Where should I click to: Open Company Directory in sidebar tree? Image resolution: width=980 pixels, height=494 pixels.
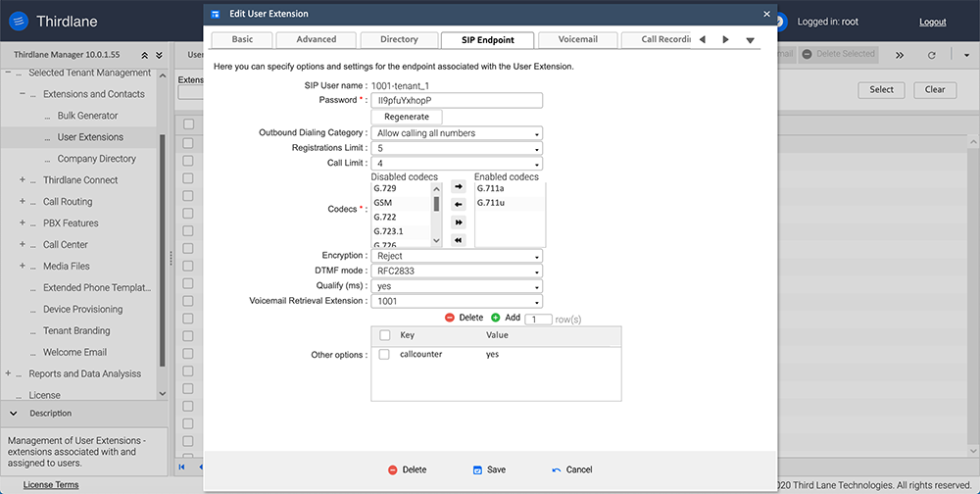97,159
